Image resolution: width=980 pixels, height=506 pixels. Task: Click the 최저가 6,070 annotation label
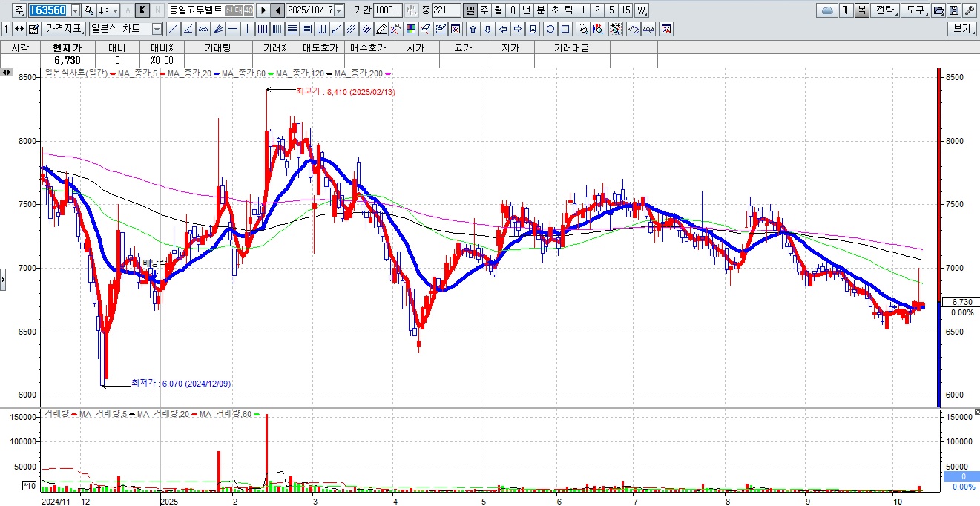click(181, 382)
